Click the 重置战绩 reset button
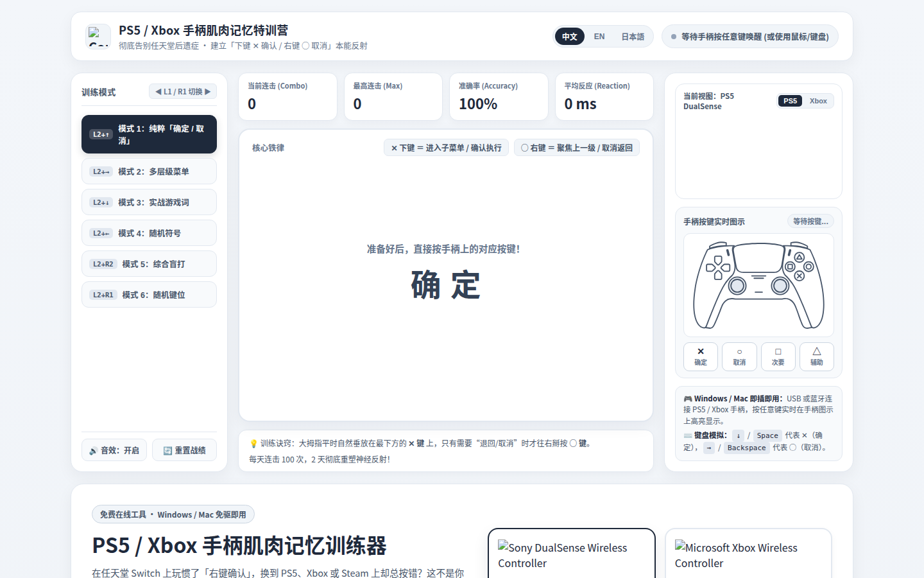Viewport: 924px width, 578px height. 184,450
